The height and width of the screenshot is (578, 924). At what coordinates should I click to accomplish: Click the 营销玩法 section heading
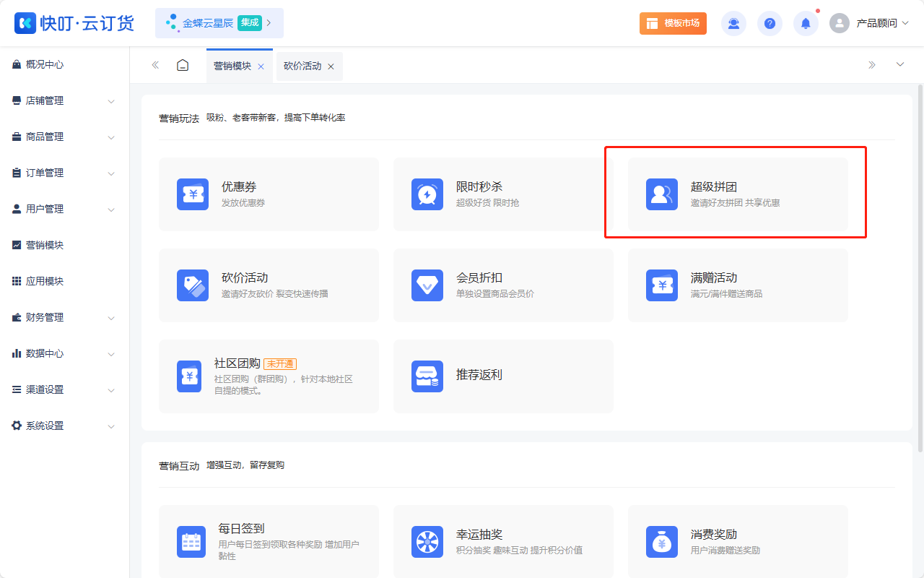click(x=179, y=118)
